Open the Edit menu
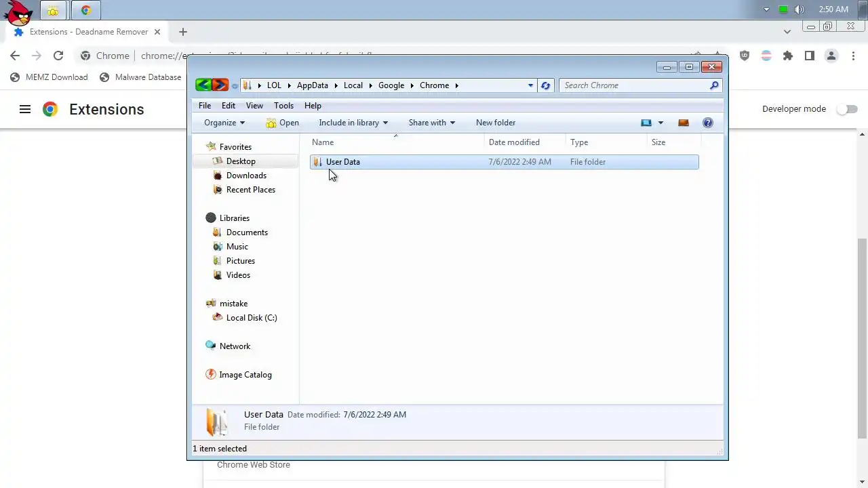 [x=229, y=106]
